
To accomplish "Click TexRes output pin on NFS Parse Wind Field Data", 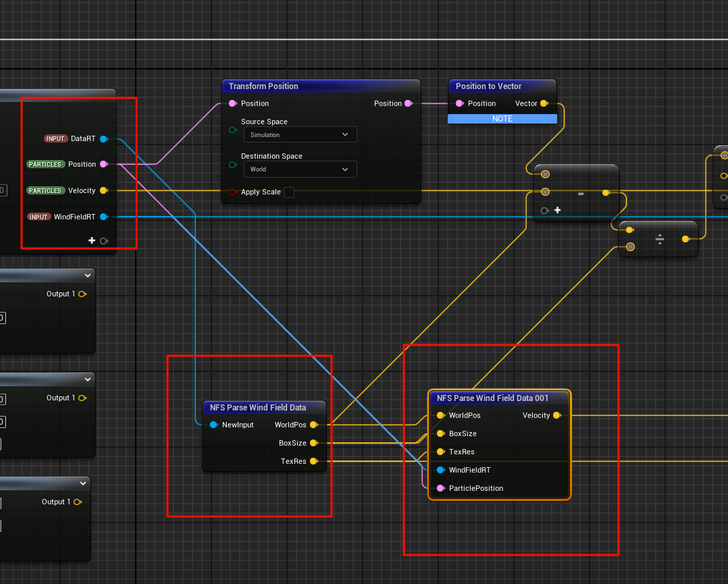I will 313,462.
